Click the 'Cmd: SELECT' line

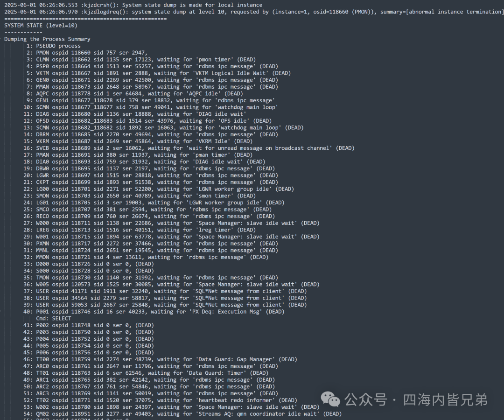[53, 318]
